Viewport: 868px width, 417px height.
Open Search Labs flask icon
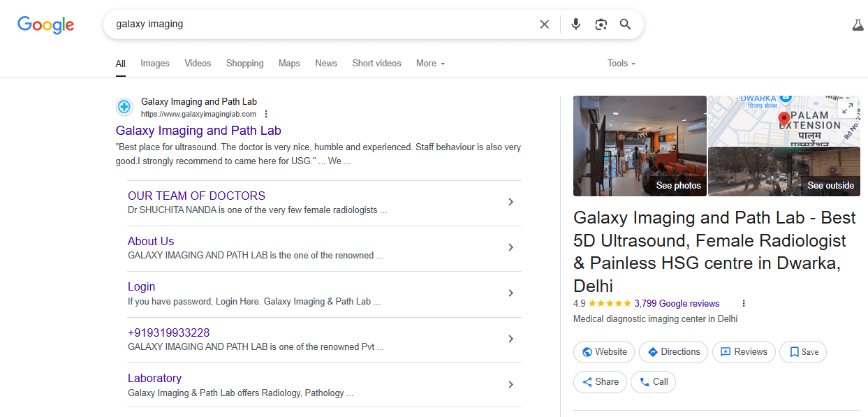click(x=858, y=24)
